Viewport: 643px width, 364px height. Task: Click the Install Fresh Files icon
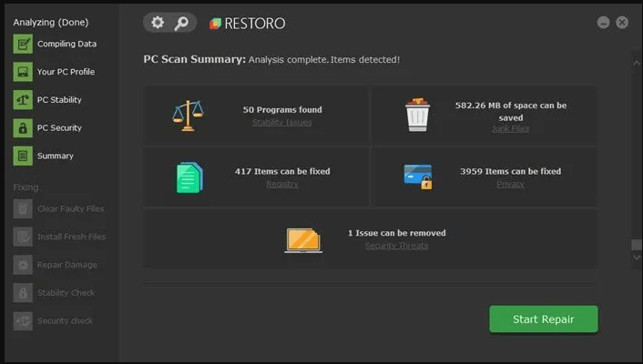23,237
